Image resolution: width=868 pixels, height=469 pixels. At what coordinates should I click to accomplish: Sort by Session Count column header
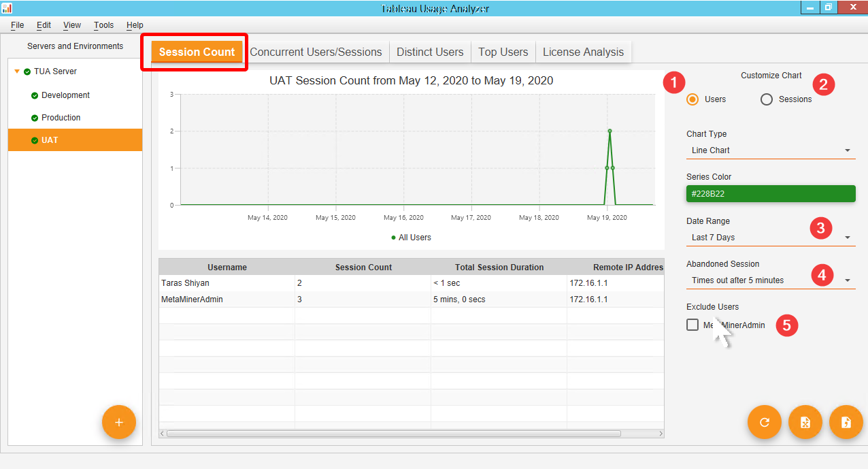point(363,268)
